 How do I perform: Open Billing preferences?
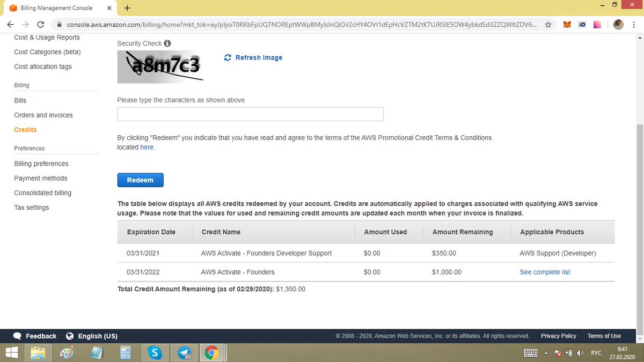[x=41, y=164]
